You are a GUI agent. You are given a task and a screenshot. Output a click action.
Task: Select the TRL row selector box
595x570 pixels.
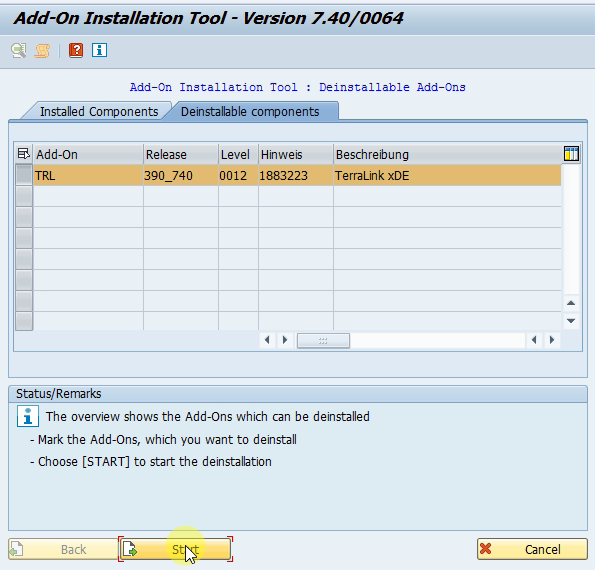coord(24,175)
